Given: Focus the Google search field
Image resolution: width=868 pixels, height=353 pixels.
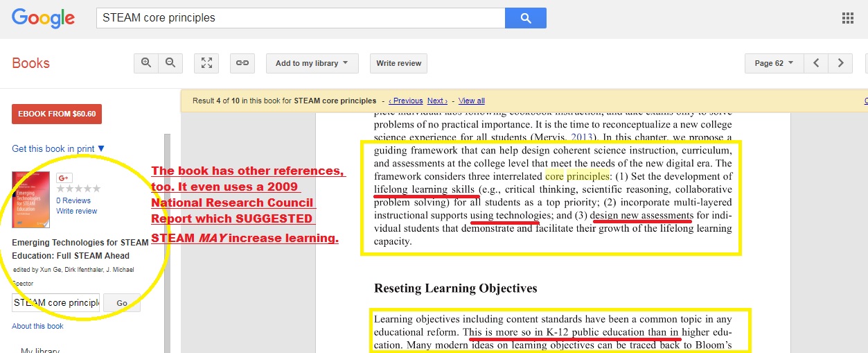Looking at the screenshot, I should (301, 18).
